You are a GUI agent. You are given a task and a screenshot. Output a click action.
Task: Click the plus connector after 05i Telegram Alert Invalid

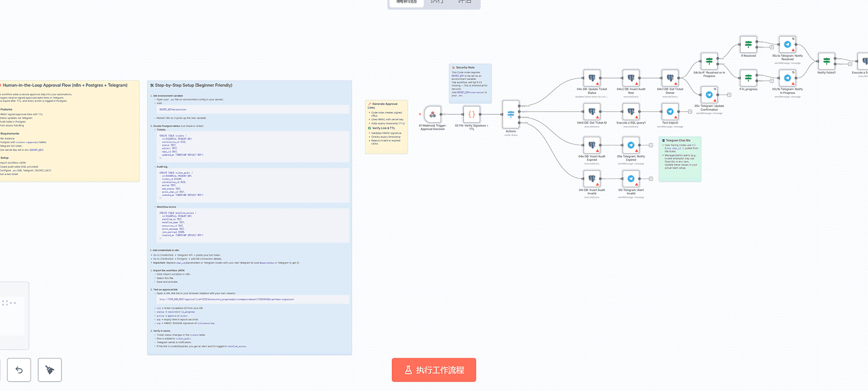651,179
